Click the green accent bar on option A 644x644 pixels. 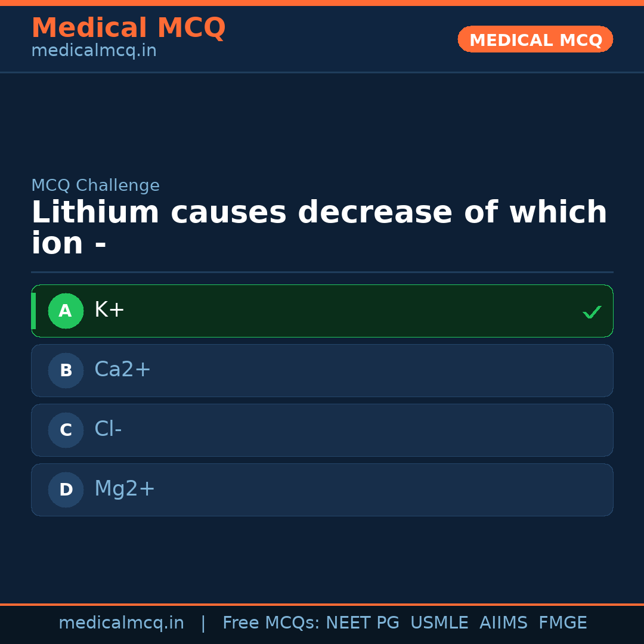point(33,311)
